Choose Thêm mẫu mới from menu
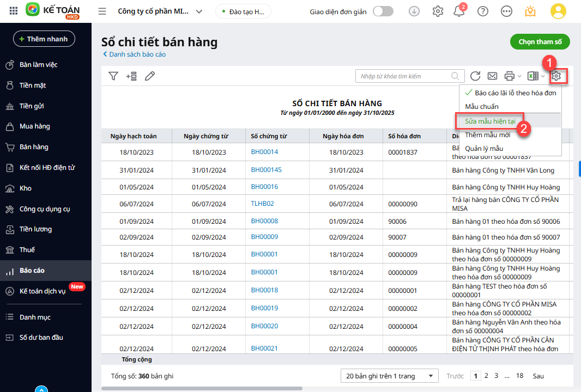Screen dimensions: 581x392 (x=487, y=135)
